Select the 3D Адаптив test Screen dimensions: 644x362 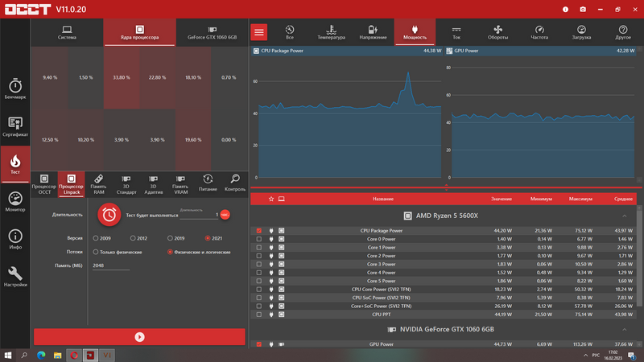(153, 184)
